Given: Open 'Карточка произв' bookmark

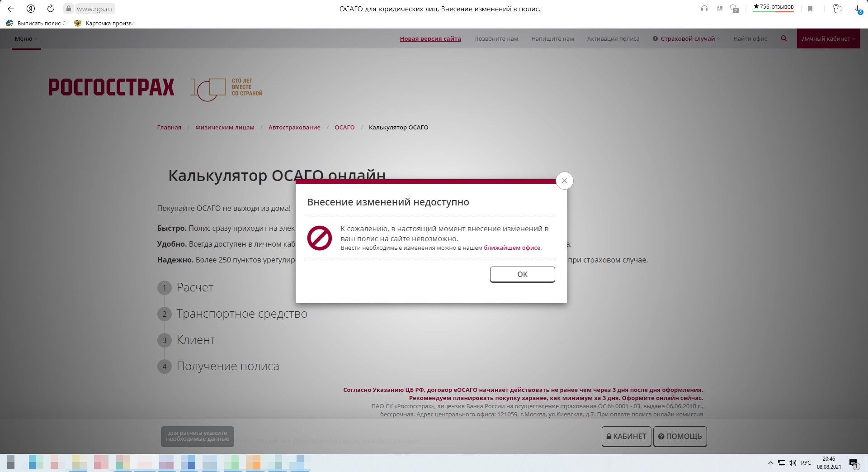Looking at the screenshot, I should pyautogui.click(x=104, y=23).
